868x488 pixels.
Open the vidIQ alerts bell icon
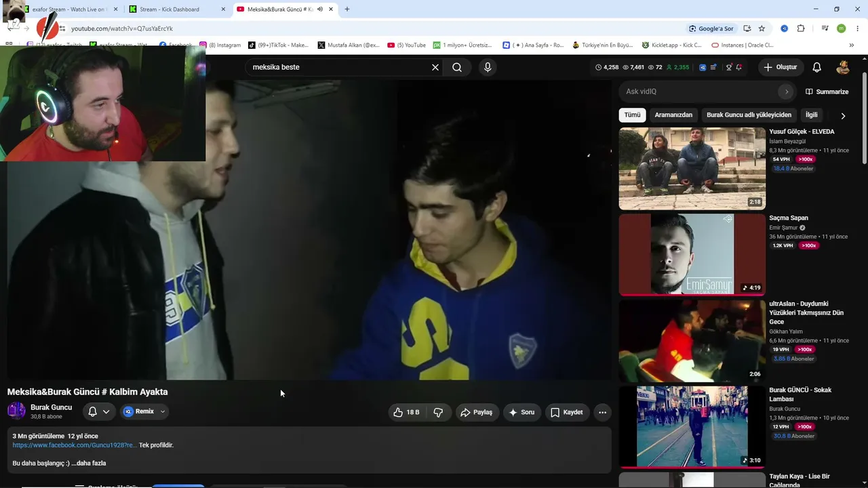[x=738, y=67]
